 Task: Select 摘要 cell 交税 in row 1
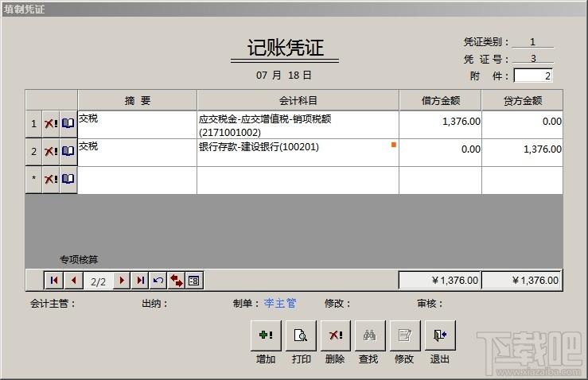pyautogui.click(x=137, y=124)
